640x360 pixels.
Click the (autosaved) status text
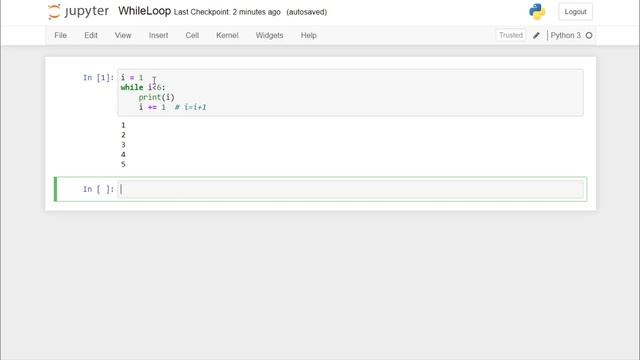(307, 12)
